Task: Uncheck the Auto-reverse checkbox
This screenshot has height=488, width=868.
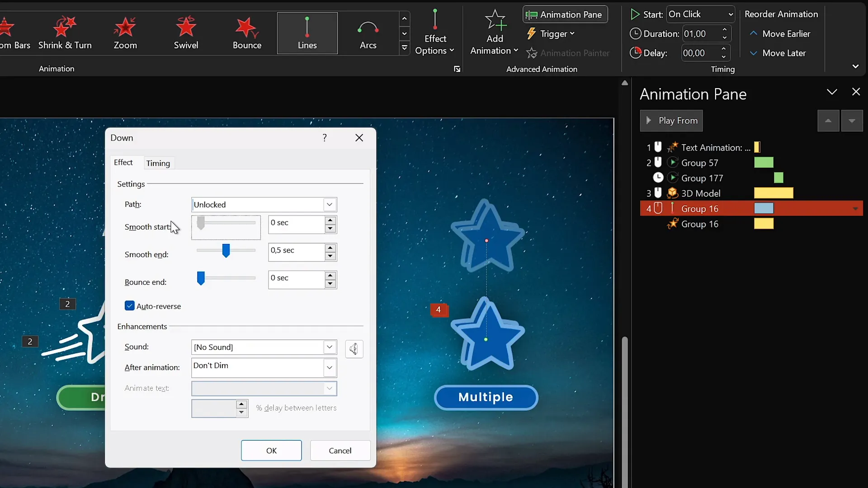Action: coord(130,306)
